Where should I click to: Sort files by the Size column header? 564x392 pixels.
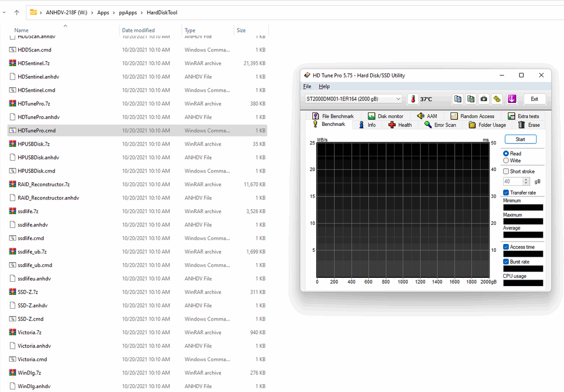tap(241, 30)
